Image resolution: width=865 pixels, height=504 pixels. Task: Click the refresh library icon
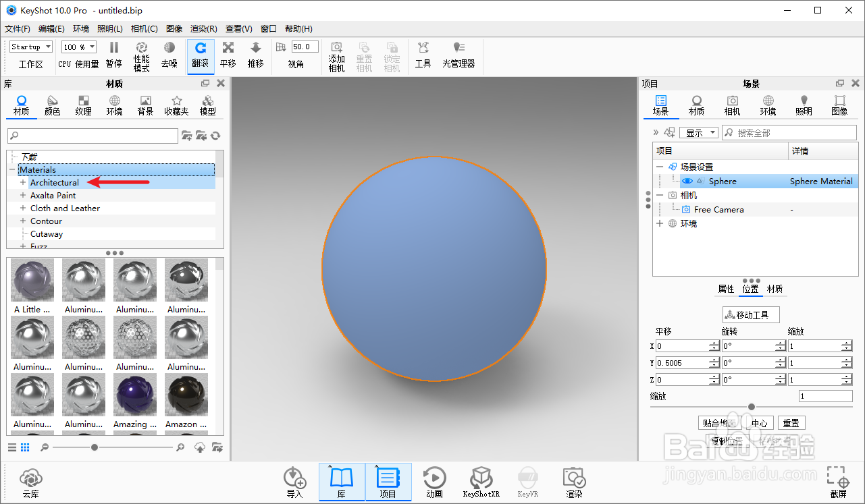coord(215,136)
